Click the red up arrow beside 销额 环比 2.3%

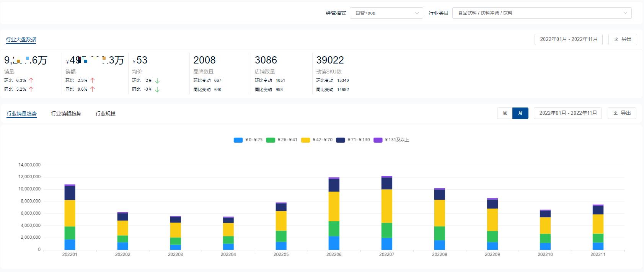point(92,80)
